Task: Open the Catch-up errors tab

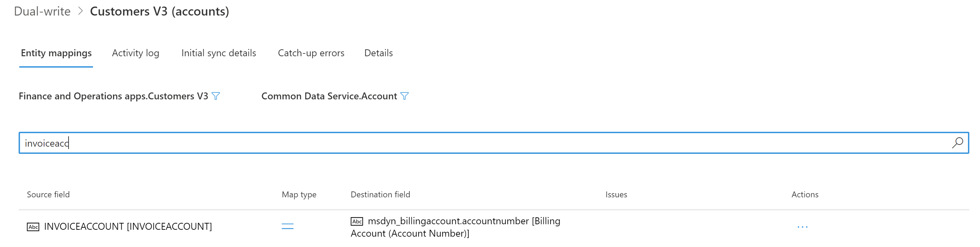Action: pyautogui.click(x=311, y=53)
